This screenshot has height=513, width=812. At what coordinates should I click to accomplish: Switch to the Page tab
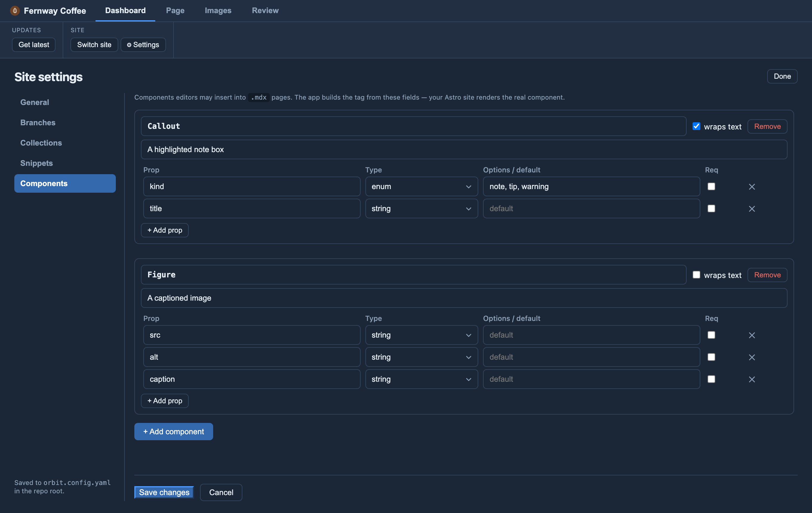(x=175, y=10)
